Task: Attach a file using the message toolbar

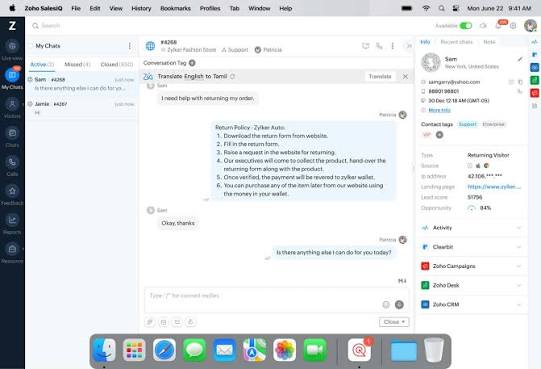Action: point(150,322)
